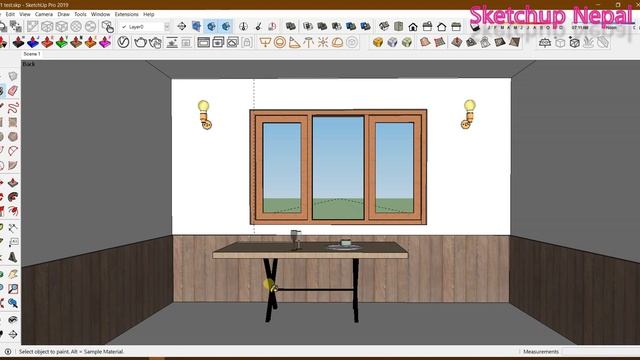Open the Window menu
This screenshot has width=640, height=360.
[x=100, y=14]
